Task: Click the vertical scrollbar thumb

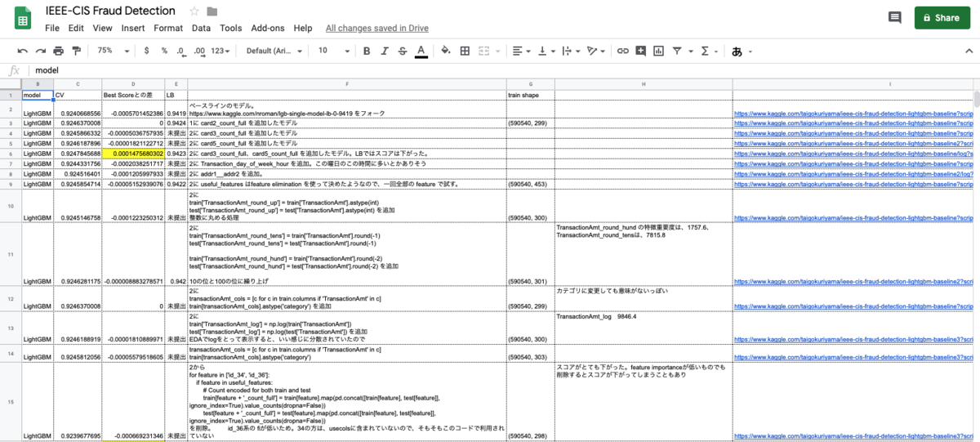Action: pos(976,99)
